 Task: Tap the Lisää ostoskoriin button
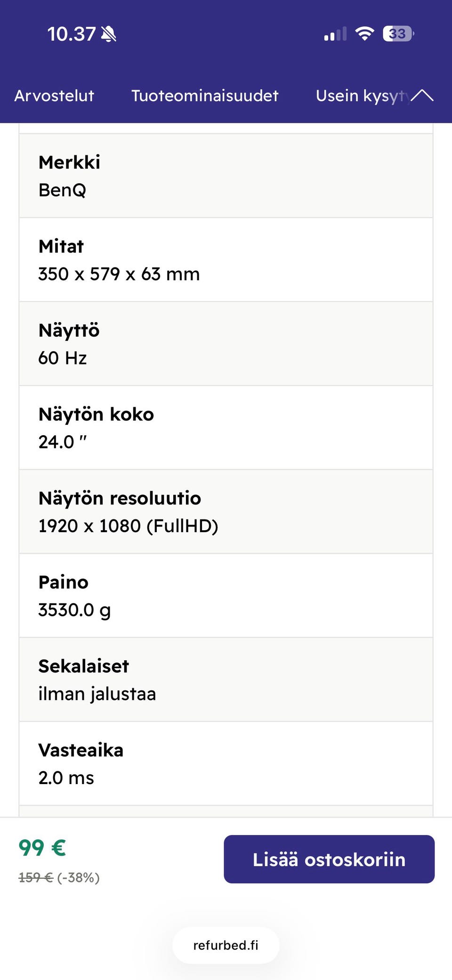tap(329, 859)
